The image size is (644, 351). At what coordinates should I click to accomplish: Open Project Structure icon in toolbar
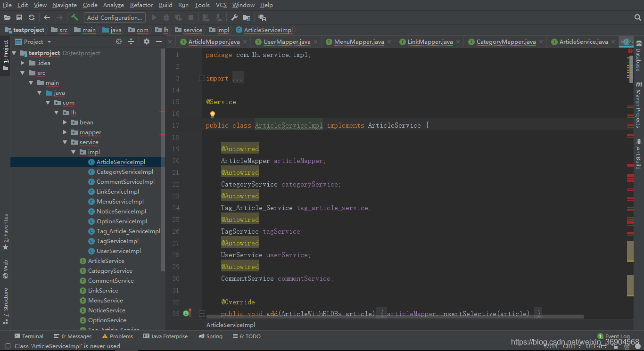(x=247, y=17)
